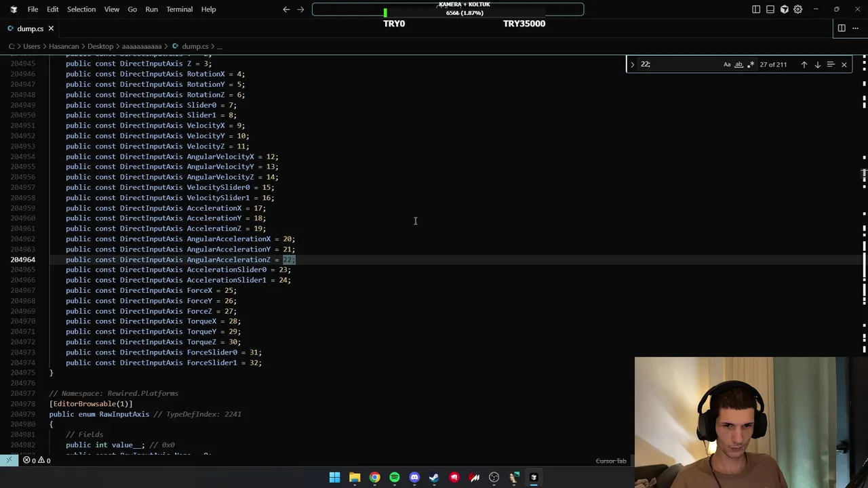The width and height of the screenshot is (868, 488).
Task: Open the settings gear in title bar
Action: (x=798, y=9)
